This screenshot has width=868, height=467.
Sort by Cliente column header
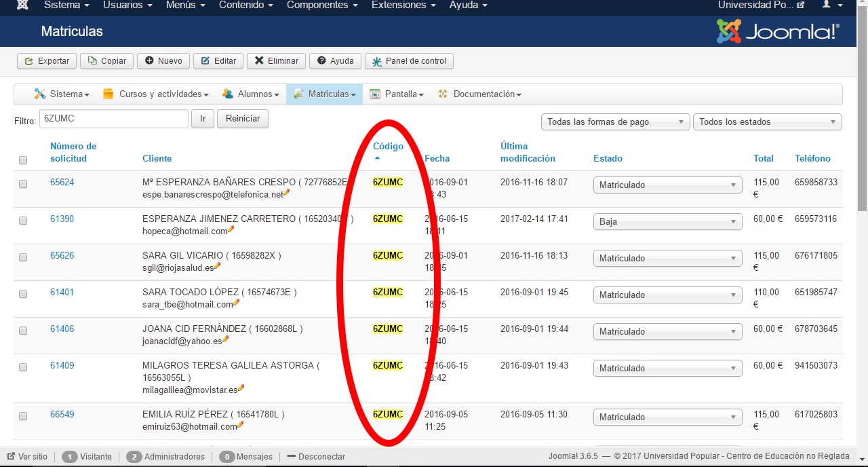pos(157,158)
